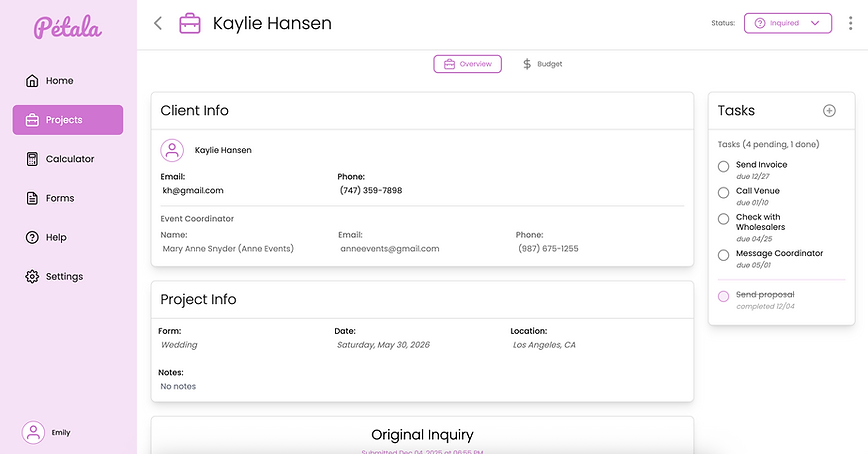Click the kh@gmail.com email address
The image size is (868, 454).
tap(193, 190)
